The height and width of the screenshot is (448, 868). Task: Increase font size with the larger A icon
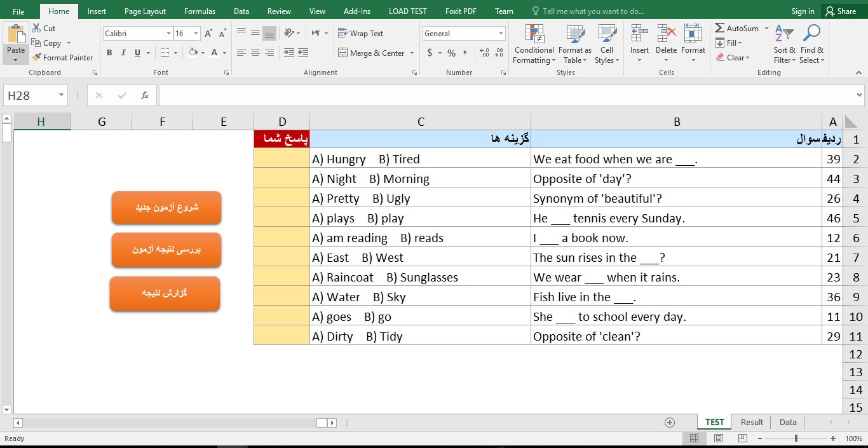(x=208, y=34)
